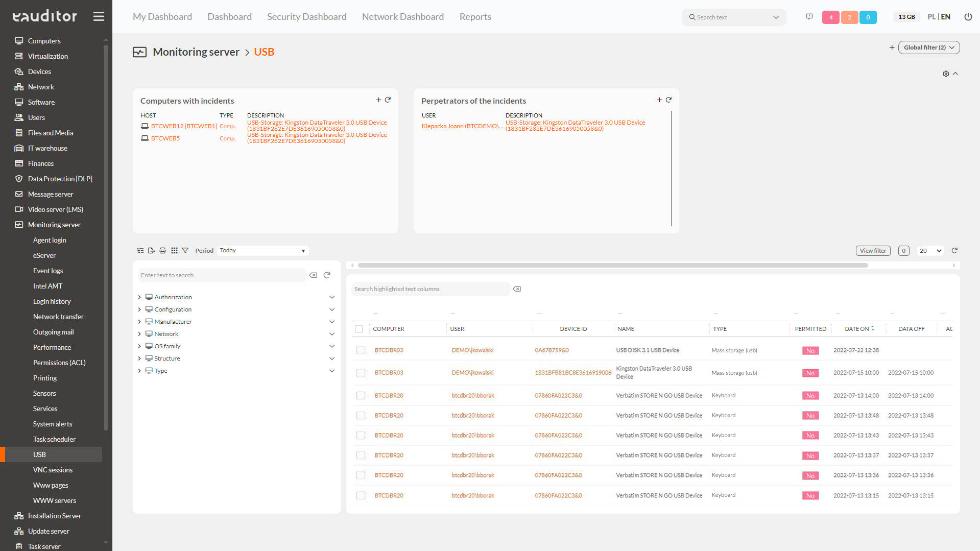The height and width of the screenshot is (551, 980).
Task: Click the Search highlighted text columns field
Action: [431, 289]
